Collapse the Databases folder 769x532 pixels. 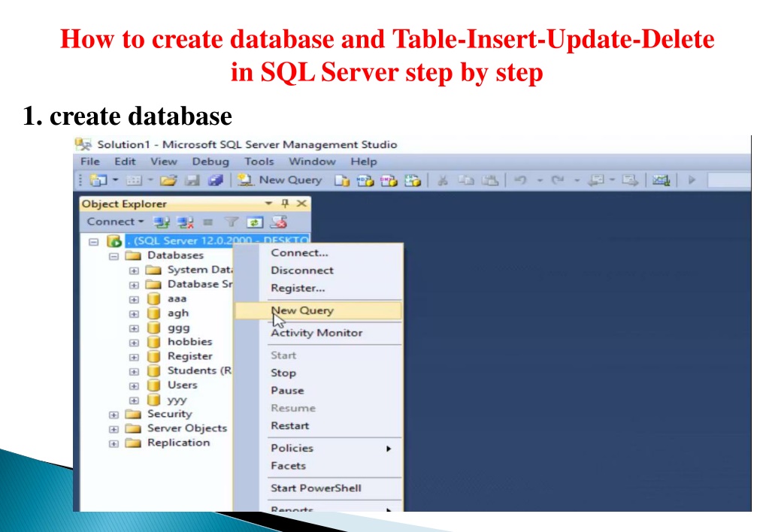coord(114,256)
